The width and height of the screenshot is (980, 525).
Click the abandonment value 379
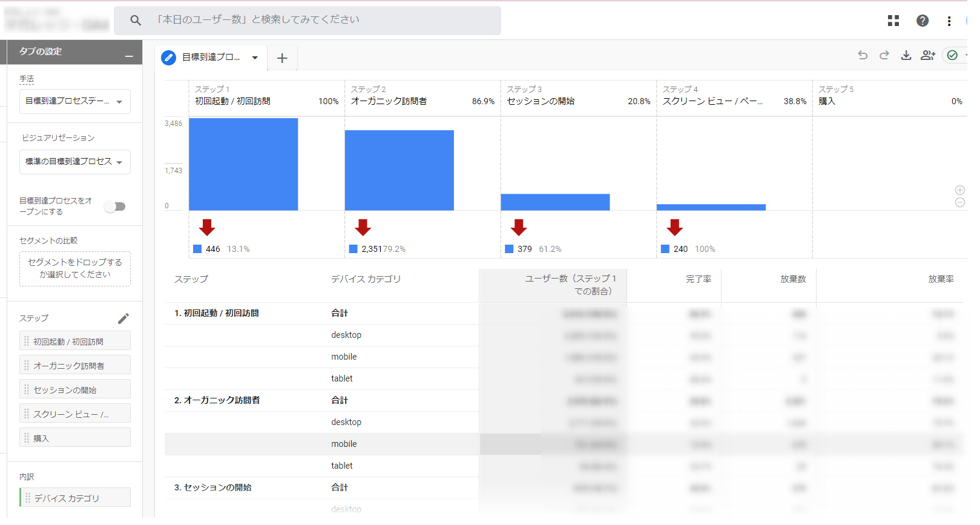tap(525, 249)
